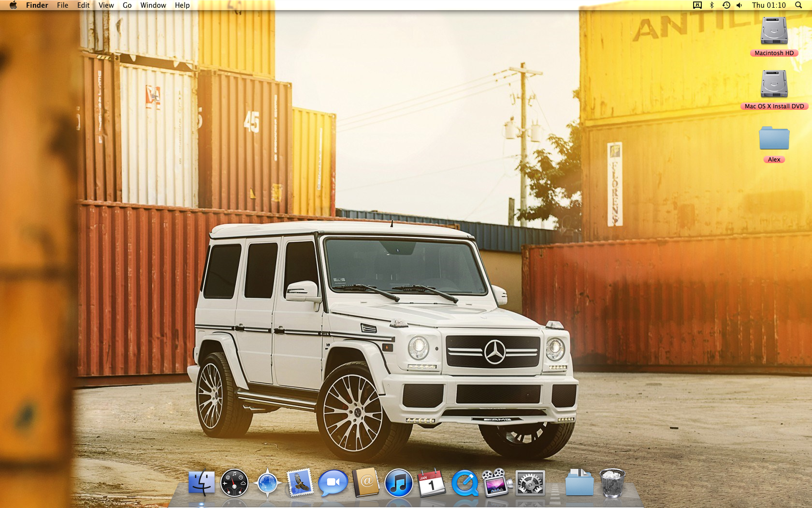Click the Mac OS X Install DVD label
Screen dimensions: 812x508
click(x=774, y=106)
